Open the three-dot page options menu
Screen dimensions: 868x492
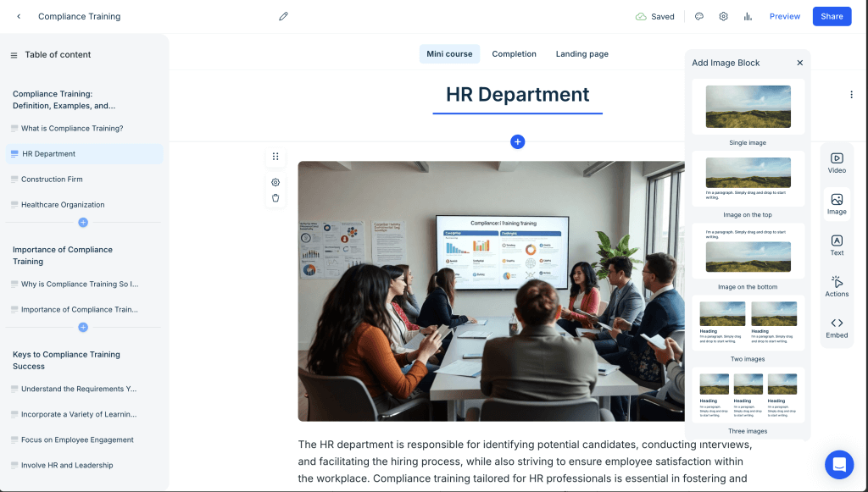tap(851, 95)
